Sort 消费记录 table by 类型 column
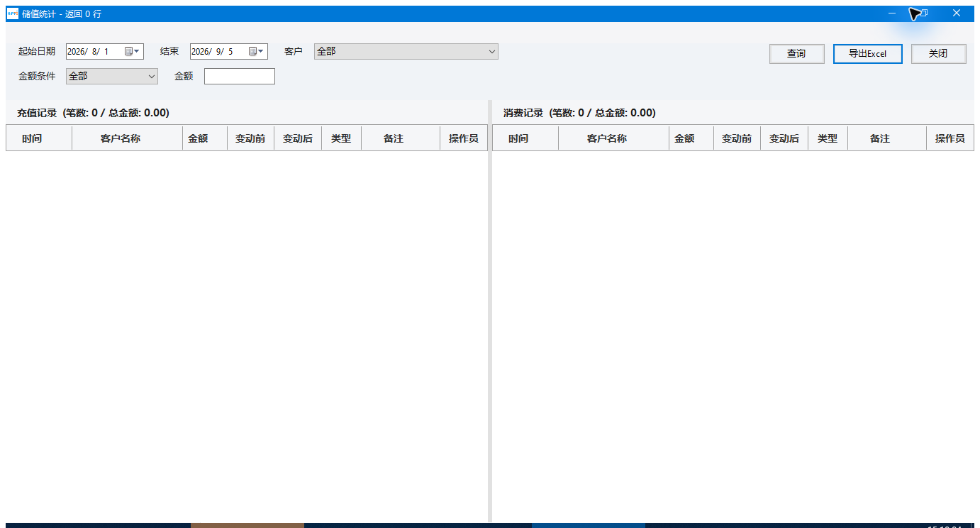 tap(828, 138)
